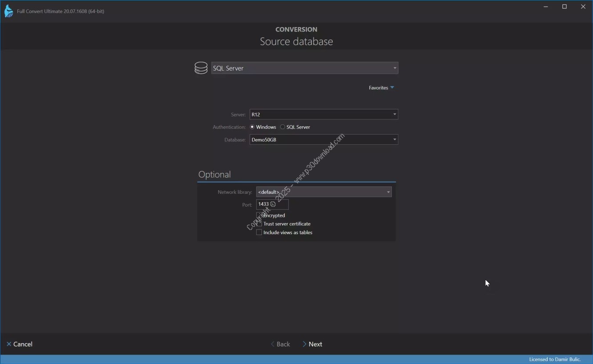Close the Full Convert window
593x364 pixels.
(583, 7)
